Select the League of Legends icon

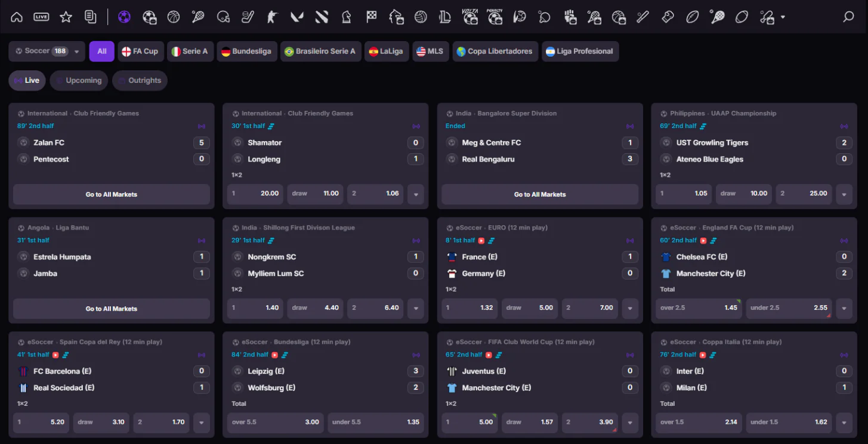coord(445,17)
